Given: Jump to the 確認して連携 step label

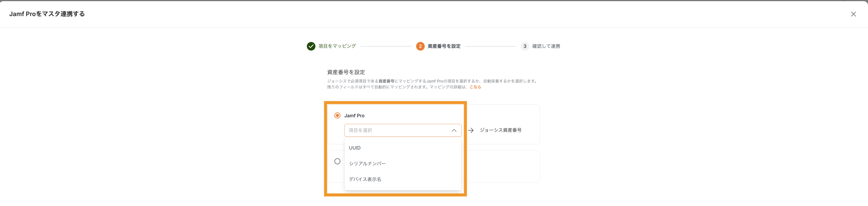Looking at the screenshot, I should pyautogui.click(x=546, y=46).
